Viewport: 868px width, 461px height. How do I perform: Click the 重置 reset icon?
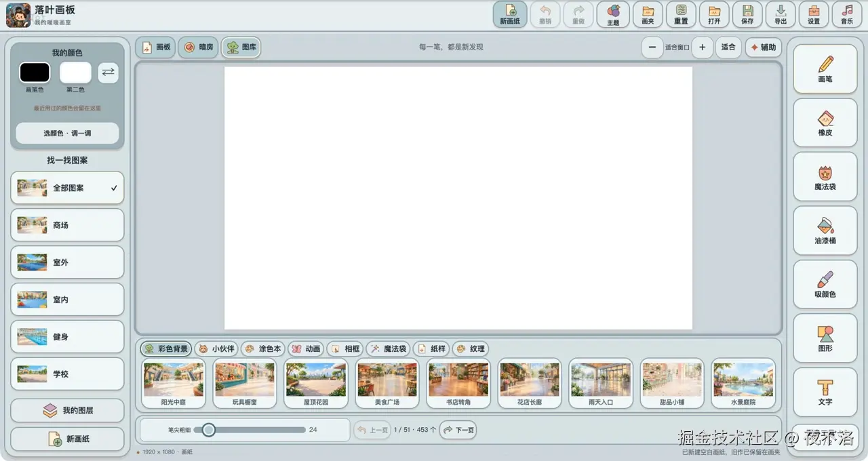point(682,14)
